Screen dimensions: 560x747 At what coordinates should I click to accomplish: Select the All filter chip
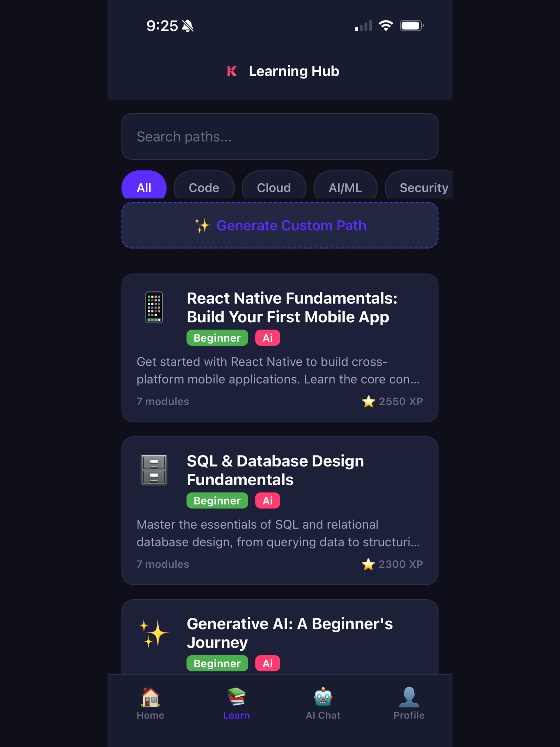point(144,185)
